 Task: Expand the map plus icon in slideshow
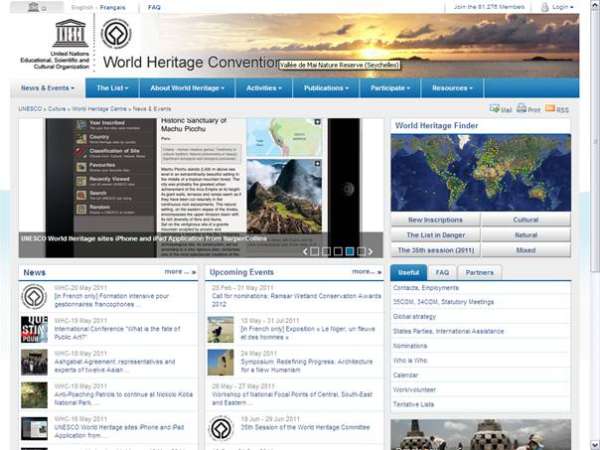coord(317,122)
